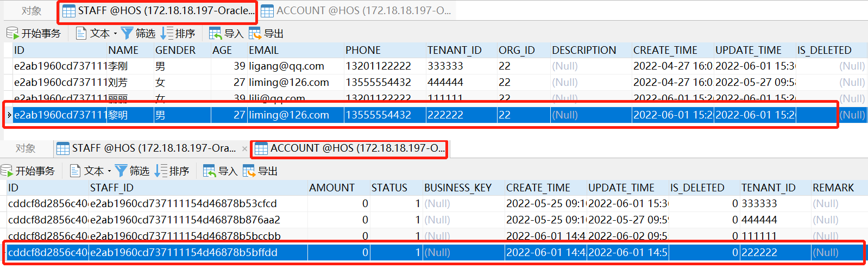Open the 文本 dropdown arrow above ACCOUNT table

[x=109, y=171]
